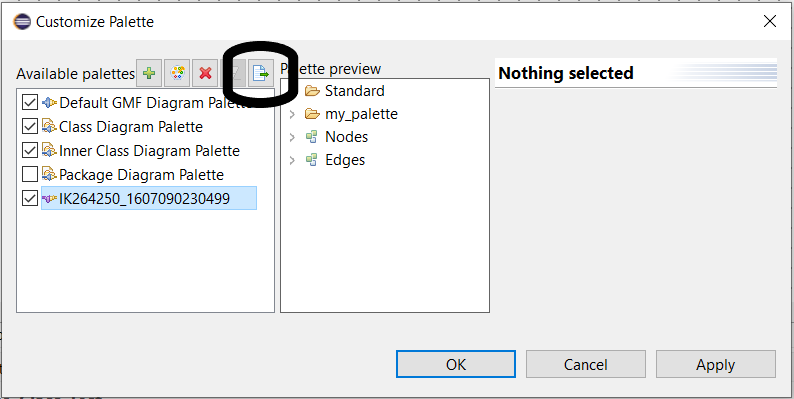Uncheck the IK264250_1607090230499 checkbox
794x399 pixels.
tap(30, 198)
